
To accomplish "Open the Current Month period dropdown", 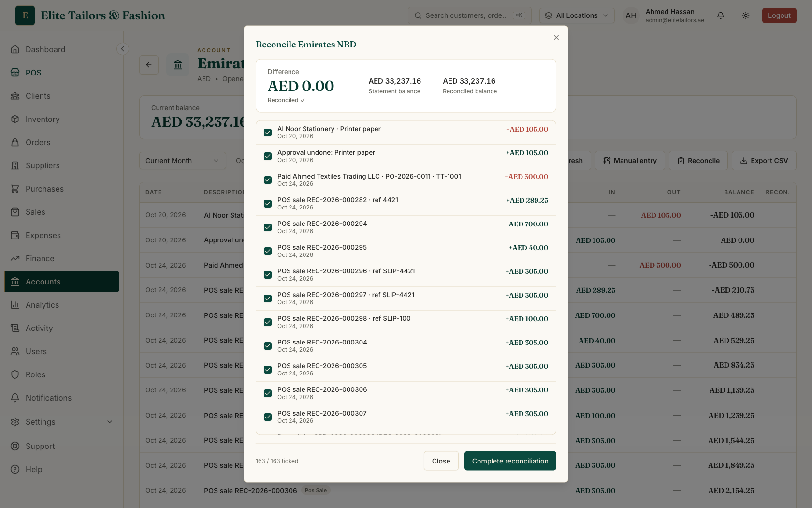I will (183, 161).
